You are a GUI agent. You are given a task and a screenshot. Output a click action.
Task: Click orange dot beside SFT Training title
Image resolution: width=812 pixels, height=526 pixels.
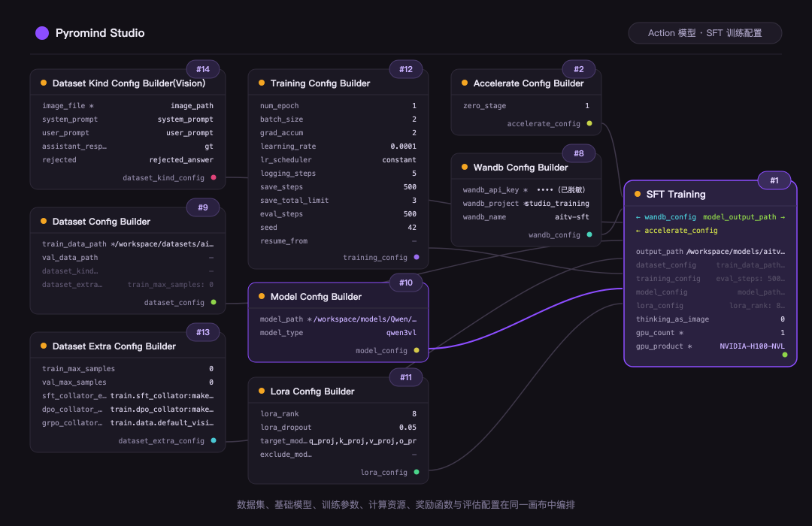point(638,194)
